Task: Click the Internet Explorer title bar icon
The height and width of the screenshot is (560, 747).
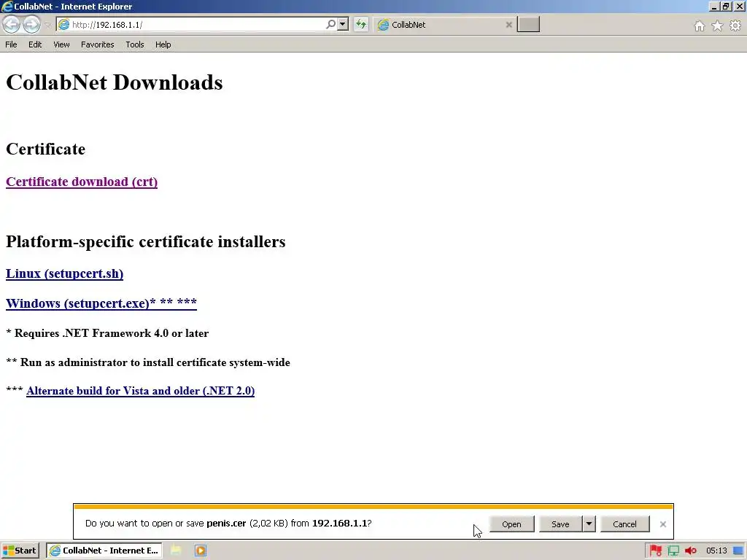Action: tap(7, 6)
